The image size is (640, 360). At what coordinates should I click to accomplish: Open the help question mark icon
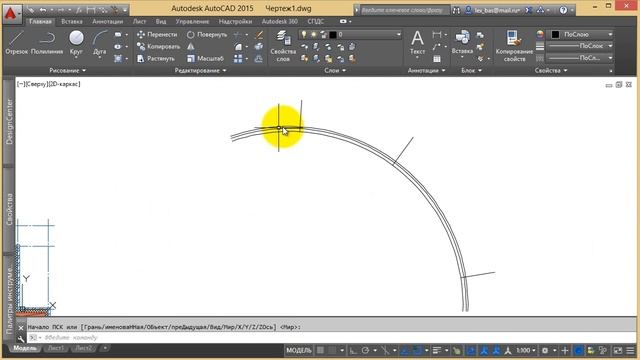563,10
